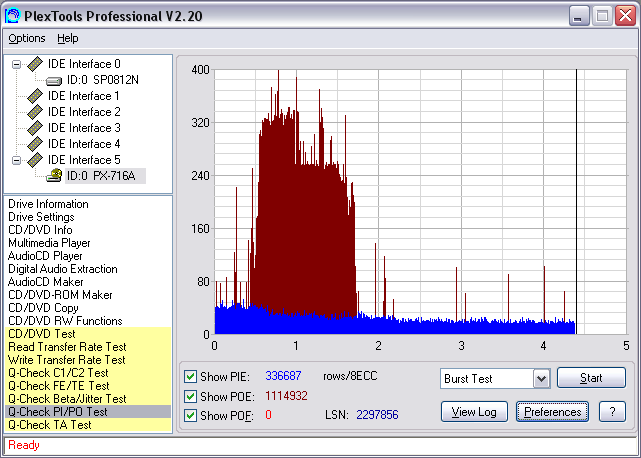
Task: Select Read Transfer Rate Test
Action: 88,347
